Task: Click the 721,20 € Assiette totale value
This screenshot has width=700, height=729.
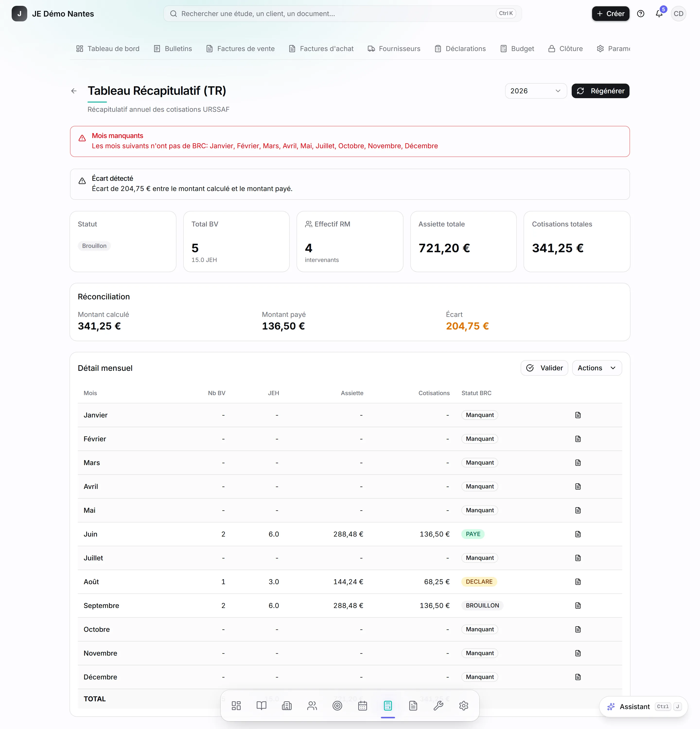Action: click(x=444, y=248)
